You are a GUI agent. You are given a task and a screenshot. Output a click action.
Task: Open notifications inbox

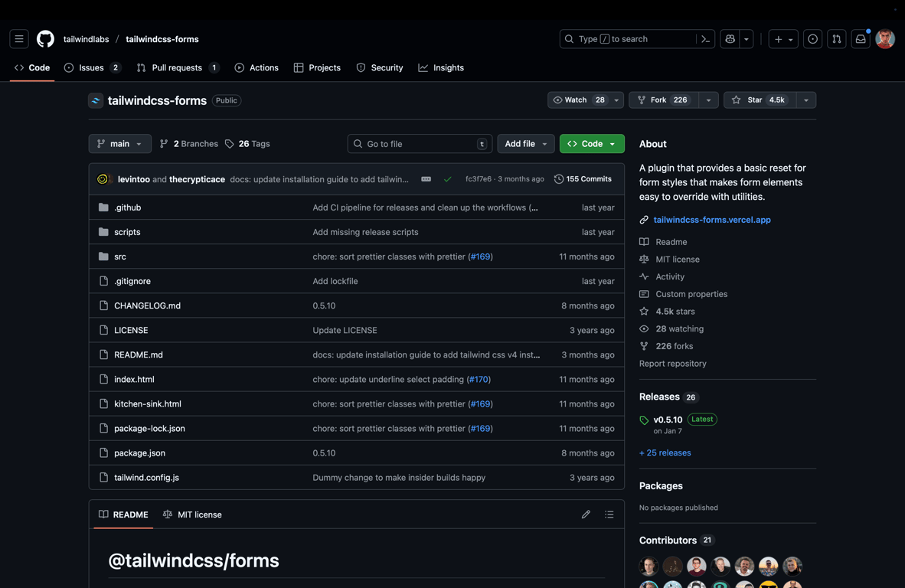861,39
